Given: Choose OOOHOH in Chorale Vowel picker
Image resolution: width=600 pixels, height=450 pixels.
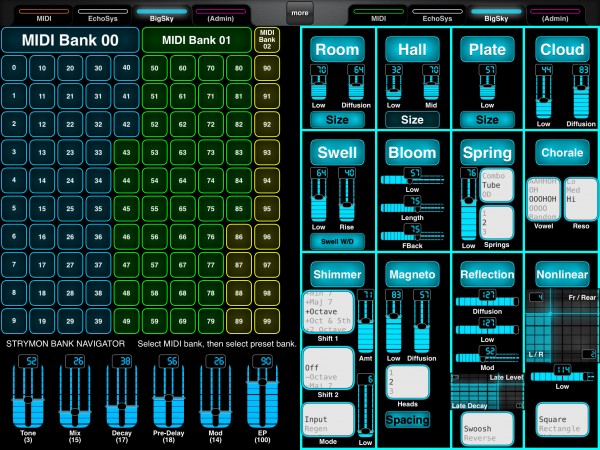Looking at the screenshot, I should pos(543,199).
